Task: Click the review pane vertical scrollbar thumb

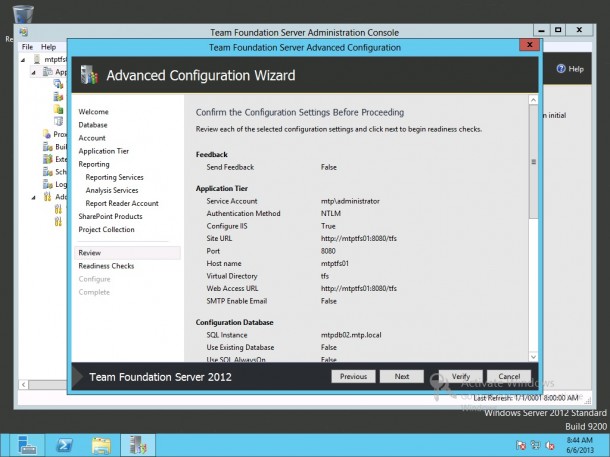Action: pyautogui.click(x=533, y=161)
